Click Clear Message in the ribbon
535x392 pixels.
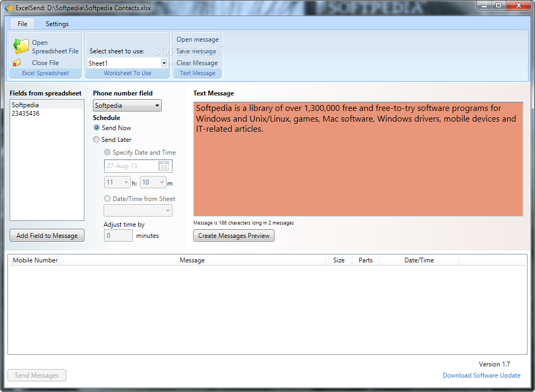pyautogui.click(x=197, y=63)
